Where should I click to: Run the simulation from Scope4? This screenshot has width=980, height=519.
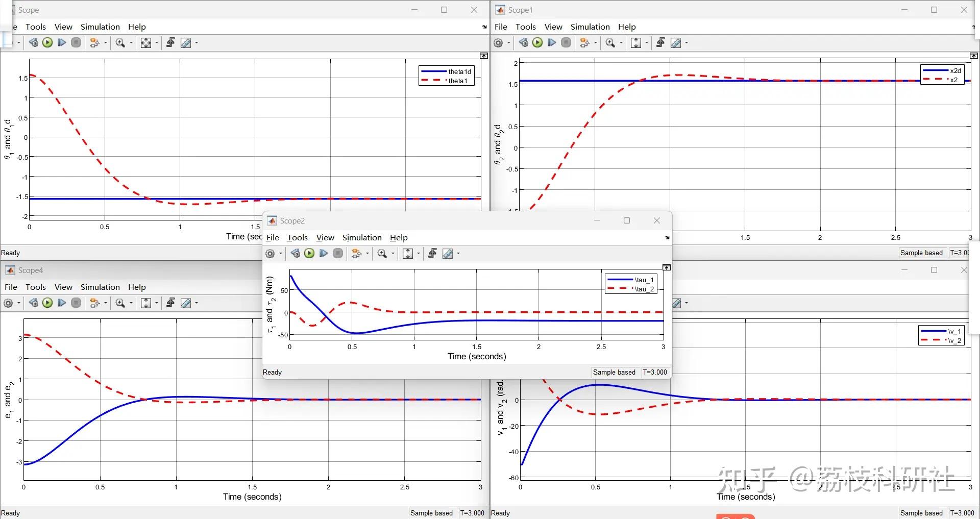[x=47, y=303]
